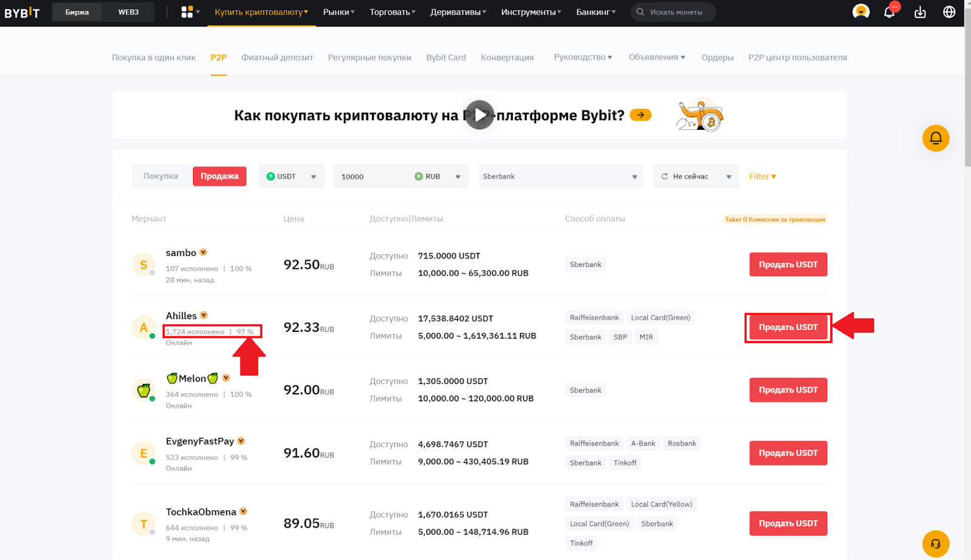Expand the Инструменты menu
Viewport: 971px width, 560px height.
coord(531,12)
